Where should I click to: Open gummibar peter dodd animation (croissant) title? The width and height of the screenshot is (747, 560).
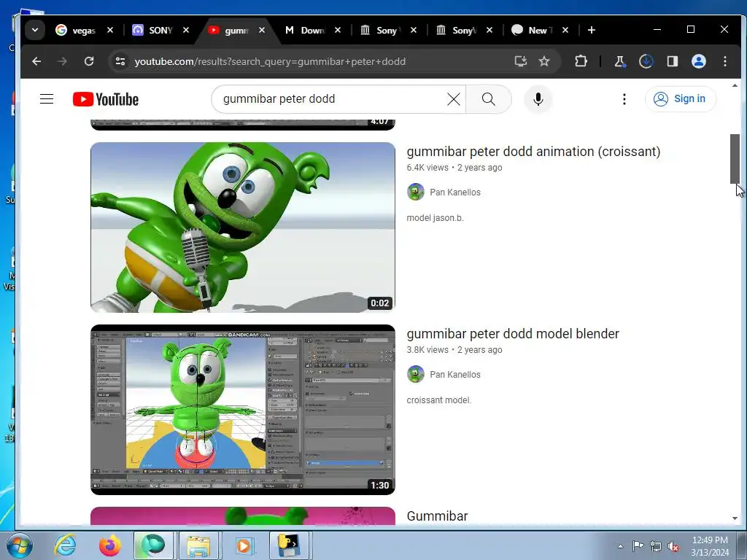pyautogui.click(x=533, y=152)
